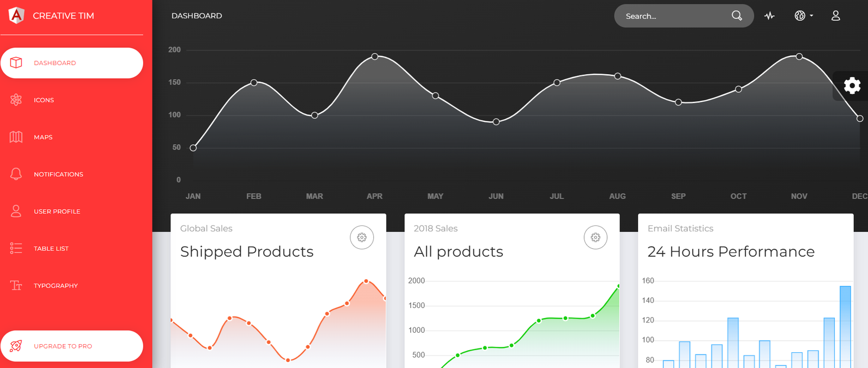This screenshot has height=368, width=868.
Task: Click the rocket icon on Upgrade button
Action: click(16, 346)
